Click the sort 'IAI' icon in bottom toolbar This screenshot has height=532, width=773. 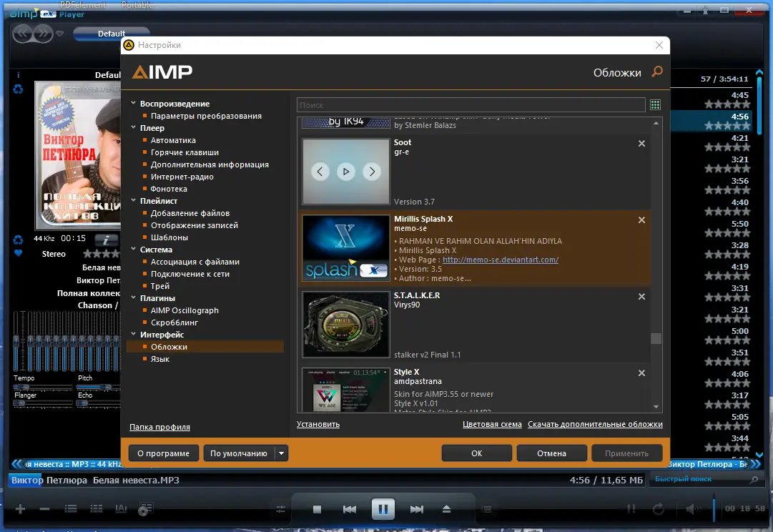[x=121, y=509]
